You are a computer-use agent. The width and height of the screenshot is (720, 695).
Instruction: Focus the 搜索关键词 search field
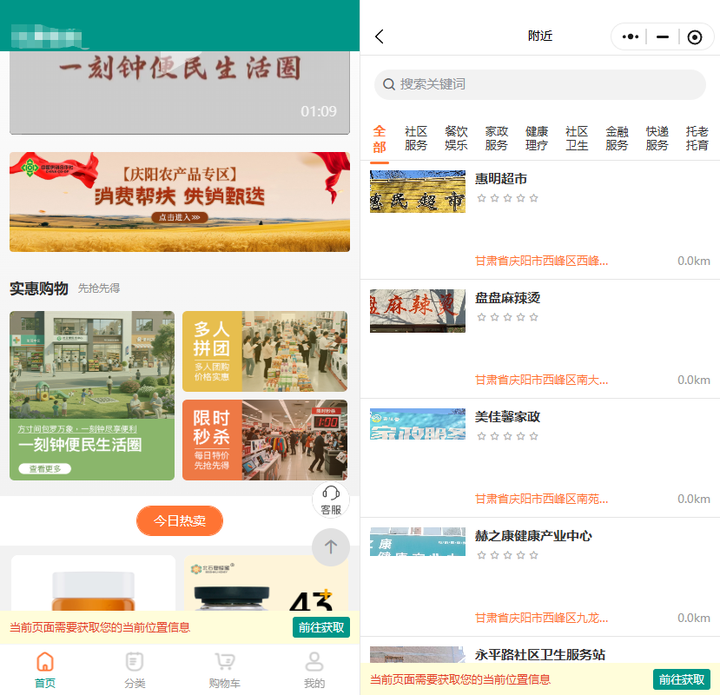point(540,84)
